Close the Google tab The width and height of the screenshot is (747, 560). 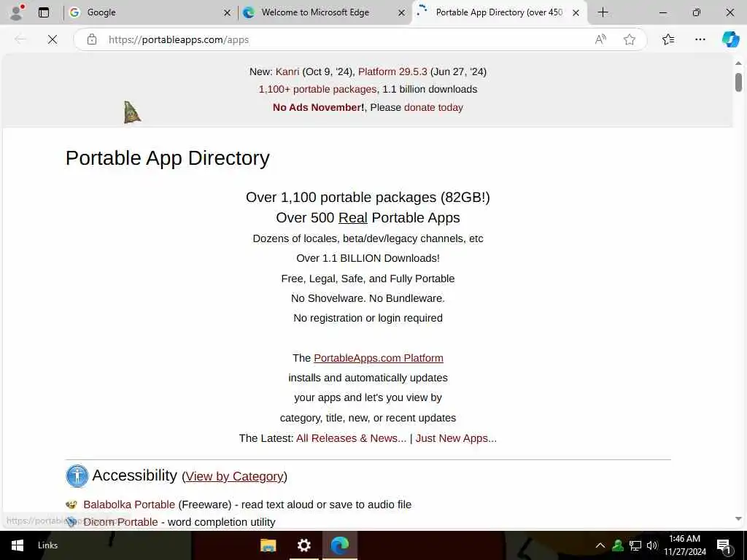[x=228, y=13]
